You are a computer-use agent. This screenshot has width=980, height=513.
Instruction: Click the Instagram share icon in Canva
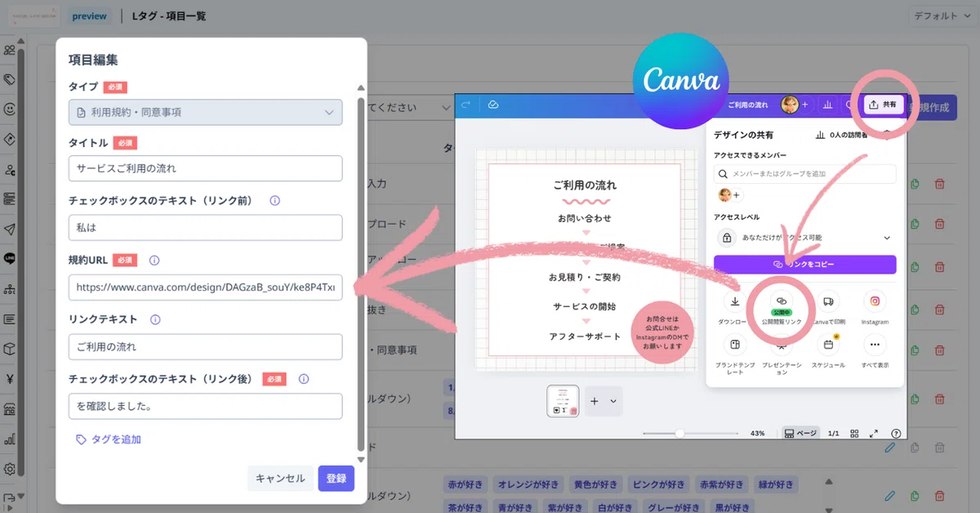875,301
